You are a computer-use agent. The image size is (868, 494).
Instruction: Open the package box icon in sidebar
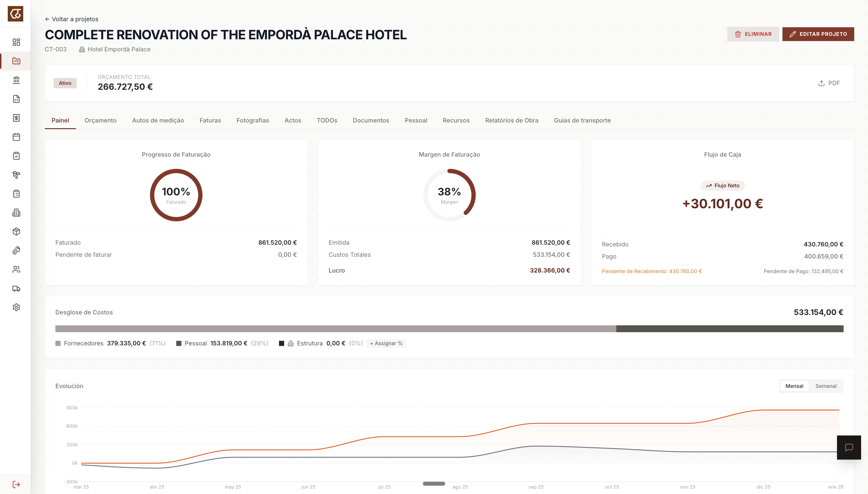(16, 232)
